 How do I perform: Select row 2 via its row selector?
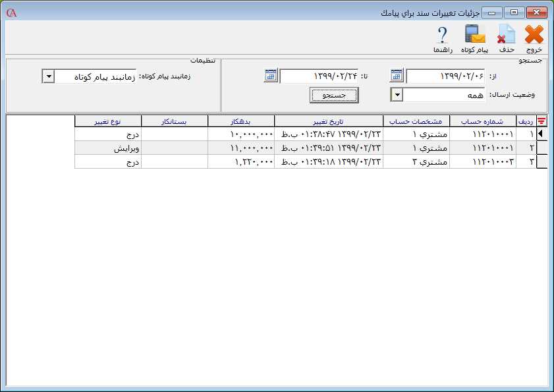tap(542, 148)
